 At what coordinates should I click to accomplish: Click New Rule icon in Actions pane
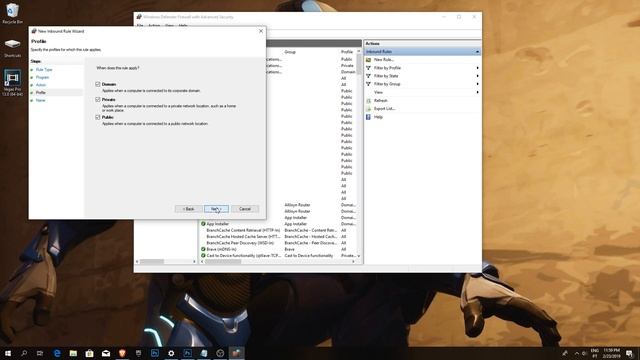(368, 60)
